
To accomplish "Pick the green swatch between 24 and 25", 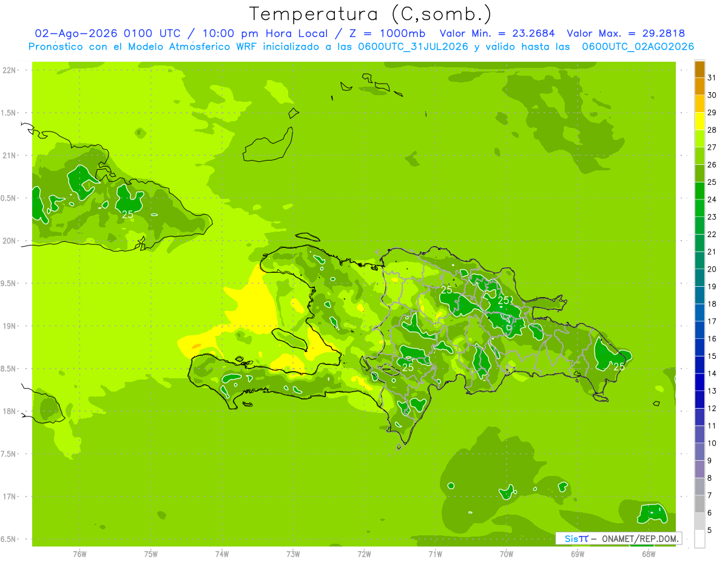I will point(699,191).
